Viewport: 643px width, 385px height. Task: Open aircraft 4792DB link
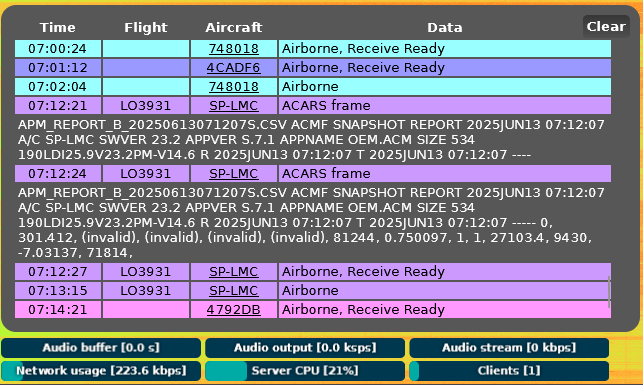tap(233, 310)
